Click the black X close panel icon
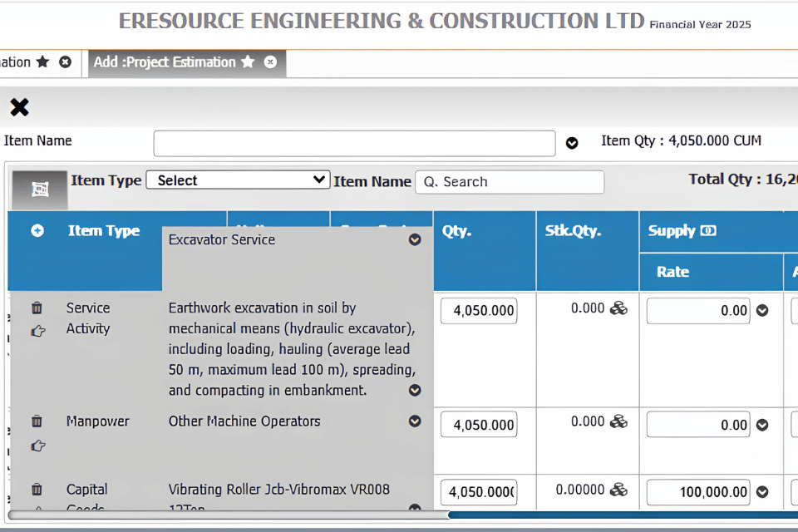The height and width of the screenshot is (532, 798). (x=19, y=107)
